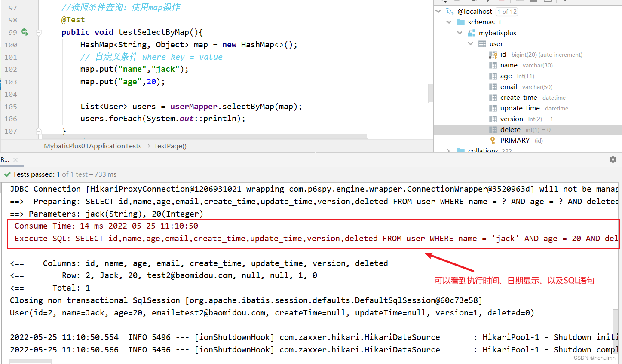Click the '1 of 12' schema filter badge
Viewport: 622px width, 364px height.
507,12
